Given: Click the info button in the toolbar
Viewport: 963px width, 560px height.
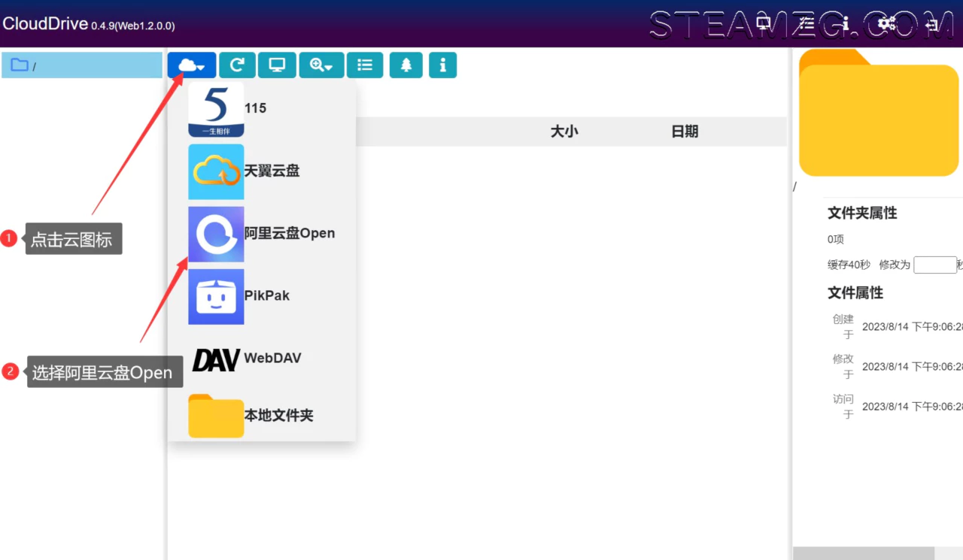Looking at the screenshot, I should pyautogui.click(x=442, y=65).
